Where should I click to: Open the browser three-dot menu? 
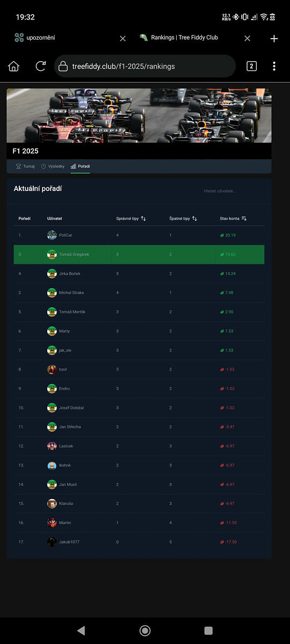click(274, 66)
